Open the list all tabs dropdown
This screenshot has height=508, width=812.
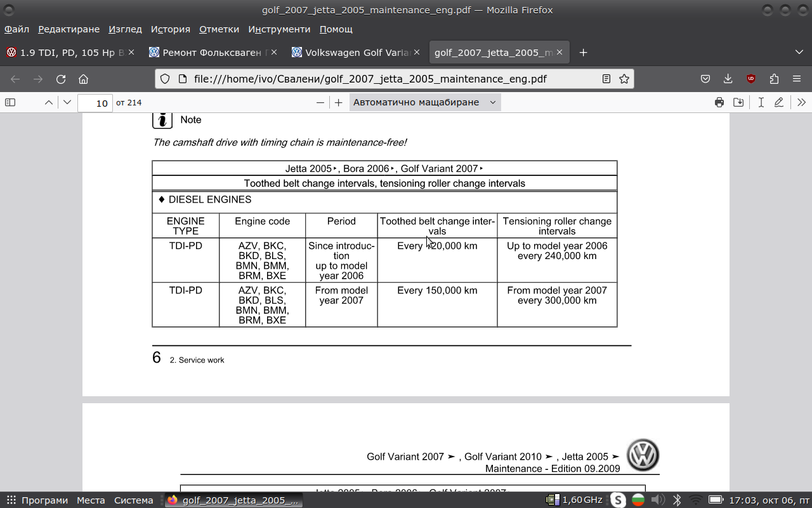tap(799, 52)
